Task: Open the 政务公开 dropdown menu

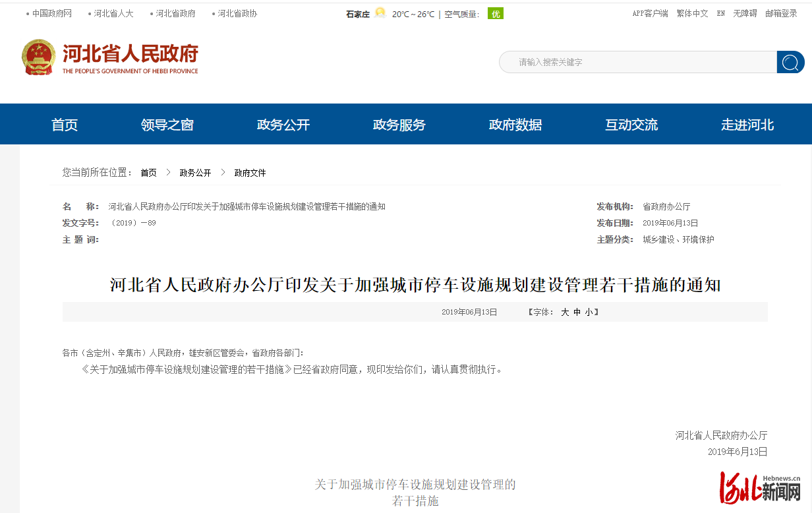Action: tap(283, 124)
